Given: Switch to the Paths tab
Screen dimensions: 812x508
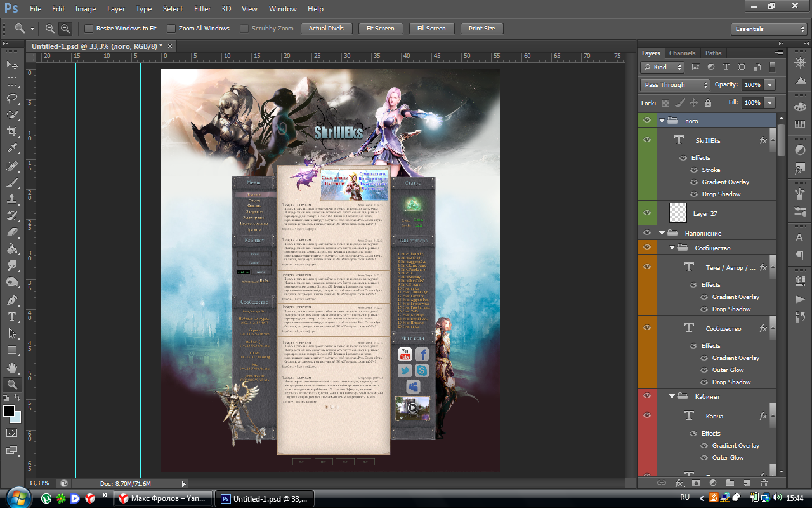Looking at the screenshot, I should click(x=714, y=53).
